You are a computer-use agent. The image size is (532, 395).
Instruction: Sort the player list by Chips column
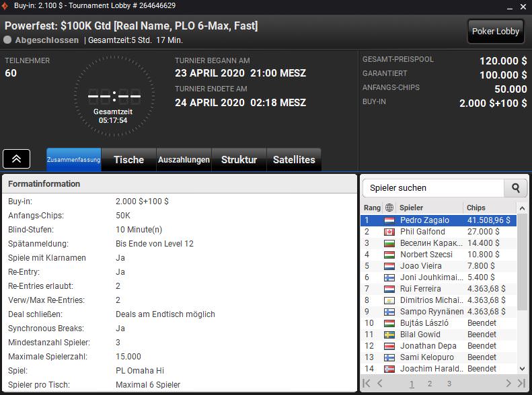(488, 208)
